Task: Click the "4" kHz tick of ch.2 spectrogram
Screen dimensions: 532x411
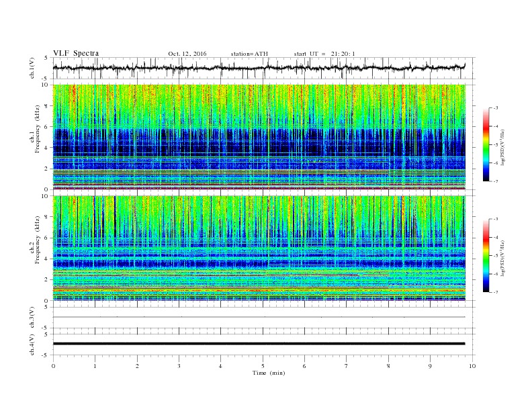Action: click(46, 259)
